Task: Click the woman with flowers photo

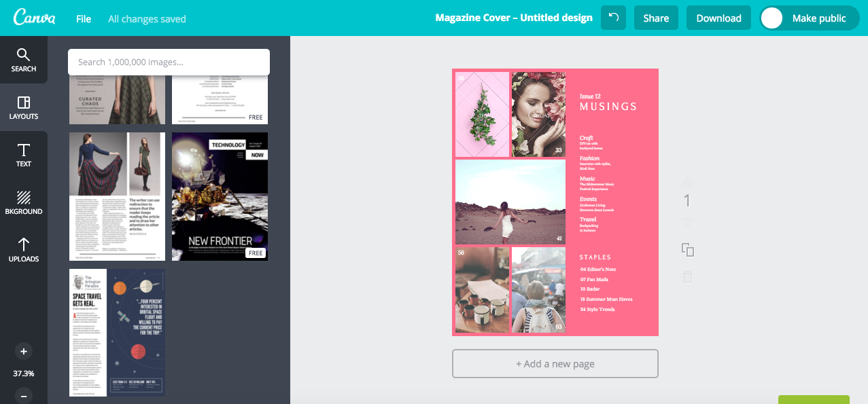Action: [x=538, y=114]
